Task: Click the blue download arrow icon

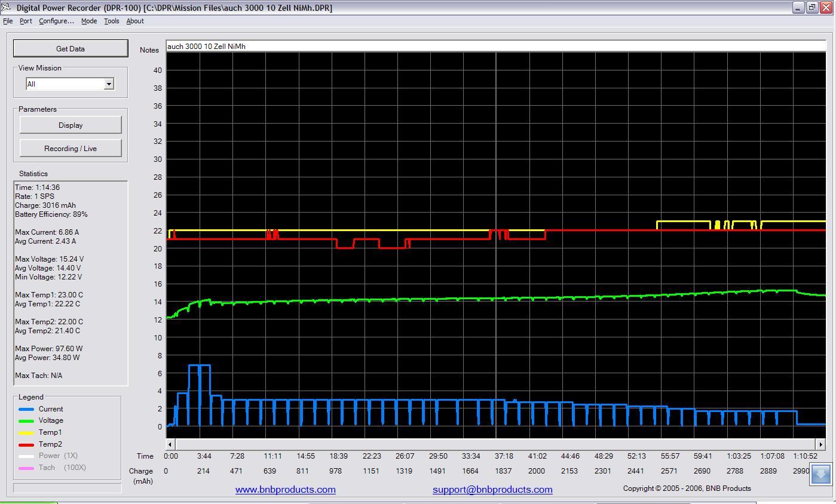Action: [x=820, y=474]
